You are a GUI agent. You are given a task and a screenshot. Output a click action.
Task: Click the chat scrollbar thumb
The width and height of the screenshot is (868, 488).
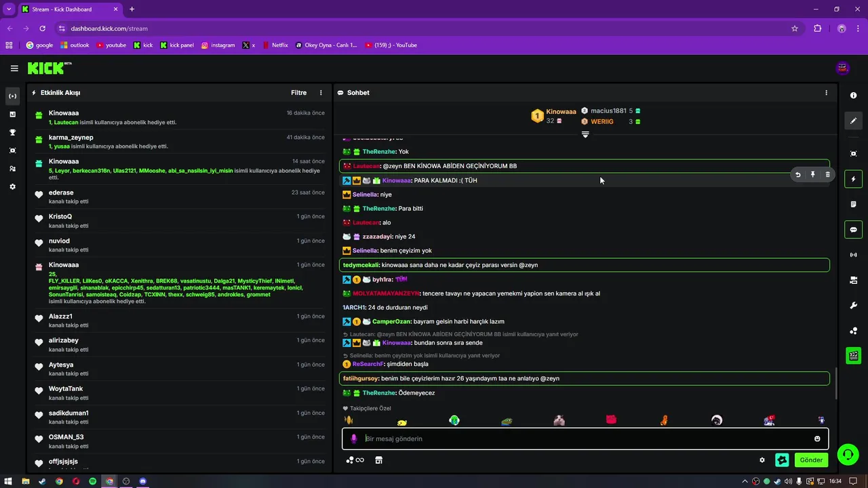tap(835, 384)
